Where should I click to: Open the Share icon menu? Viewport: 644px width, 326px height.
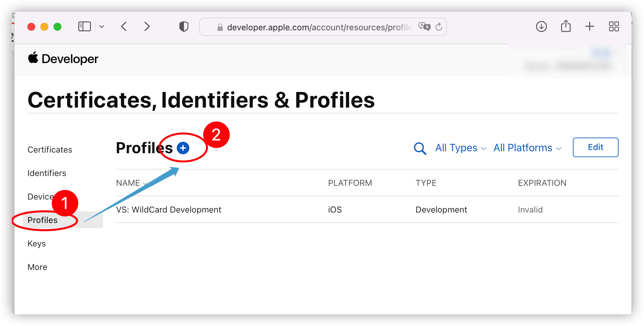(x=566, y=26)
